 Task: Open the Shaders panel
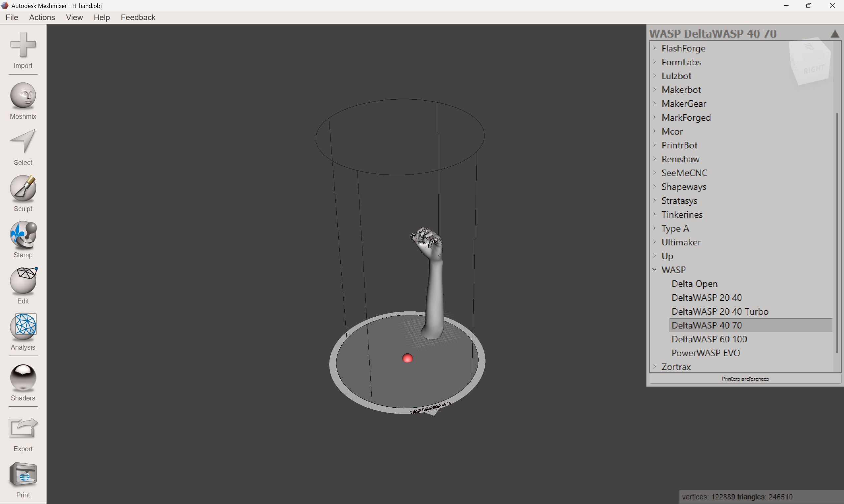23,382
